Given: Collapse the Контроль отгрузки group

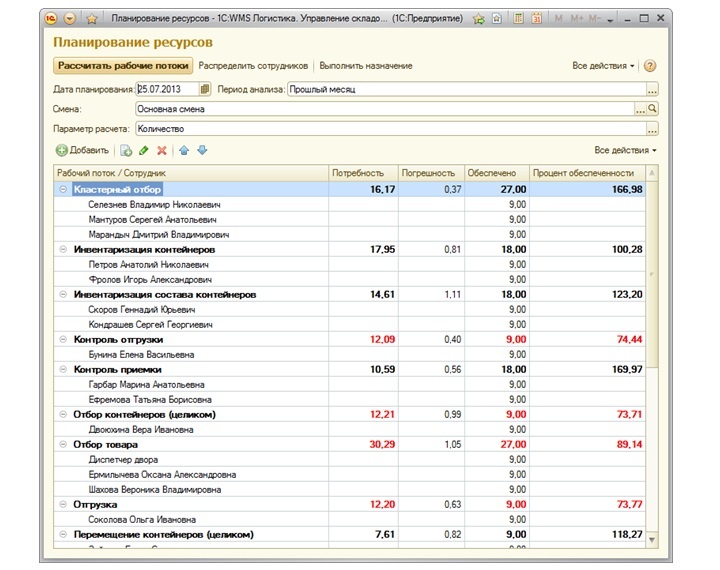Looking at the screenshot, I should pyautogui.click(x=63, y=339).
